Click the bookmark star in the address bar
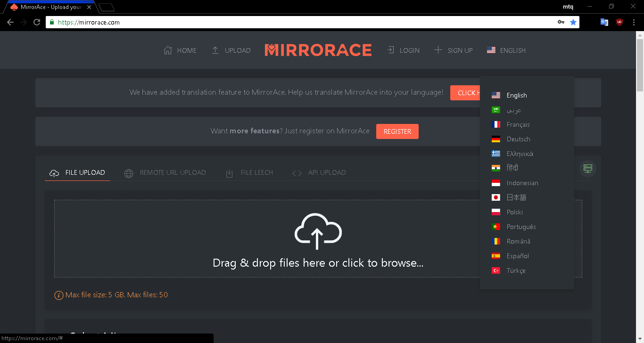 [x=573, y=22]
